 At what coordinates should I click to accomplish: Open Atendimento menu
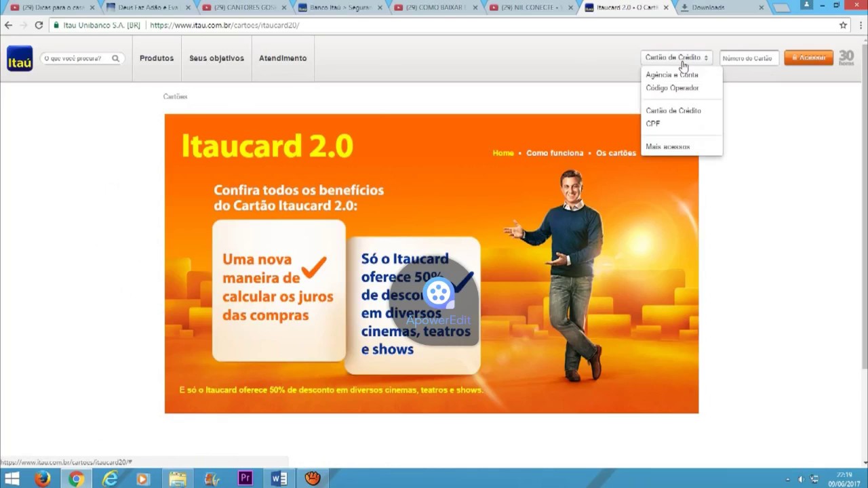[283, 58]
